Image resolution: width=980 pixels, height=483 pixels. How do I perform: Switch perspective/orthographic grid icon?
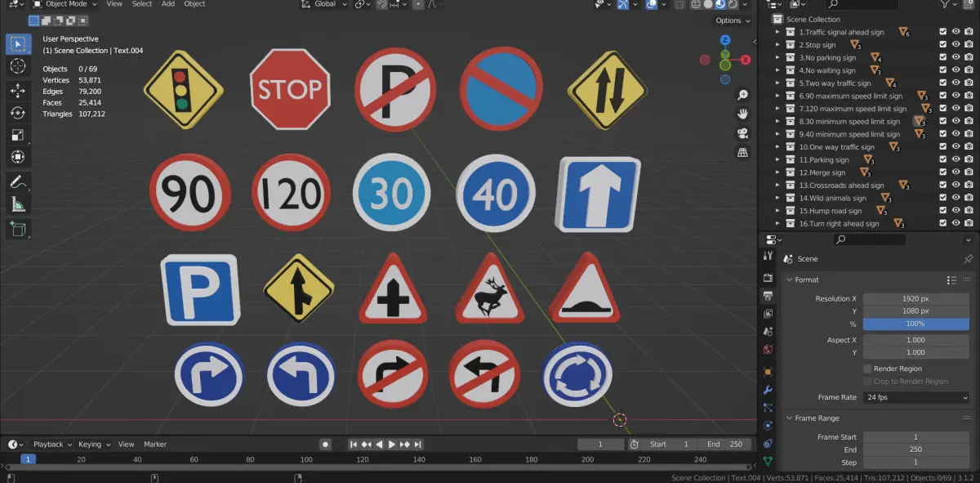coord(742,153)
